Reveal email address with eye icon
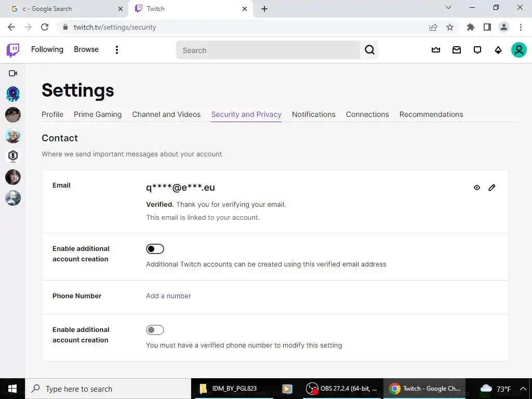Image resolution: width=532 pixels, height=399 pixels. click(x=477, y=188)
